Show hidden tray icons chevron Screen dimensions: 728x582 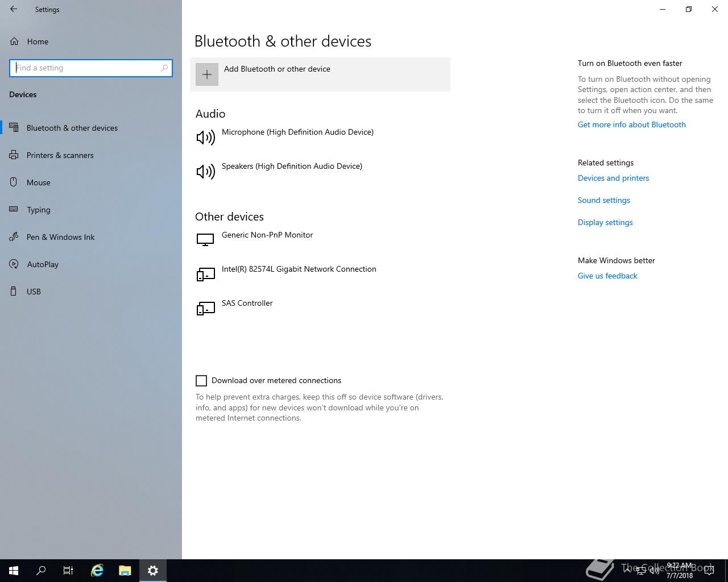[627, 571]
